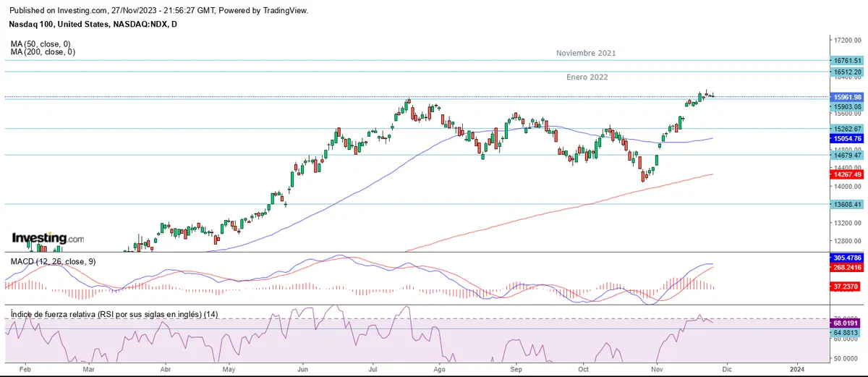Select the 16512.20 horizontal level label

click(x=847, y=72)
